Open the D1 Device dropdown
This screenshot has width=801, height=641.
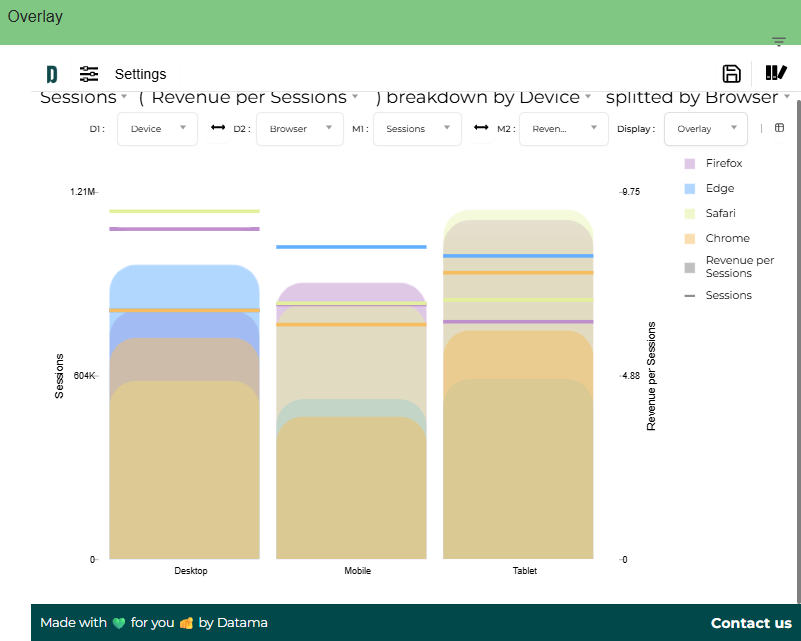coord(156,128)
